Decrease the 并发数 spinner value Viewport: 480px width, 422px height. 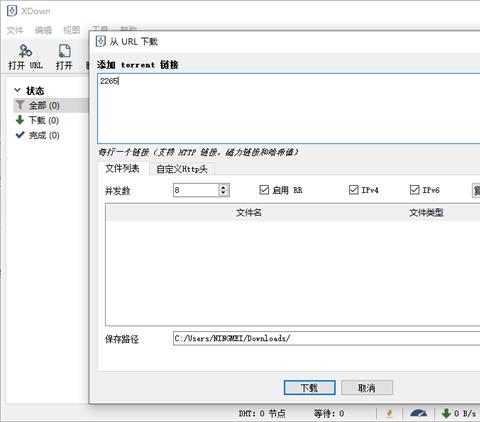[223, 193]
